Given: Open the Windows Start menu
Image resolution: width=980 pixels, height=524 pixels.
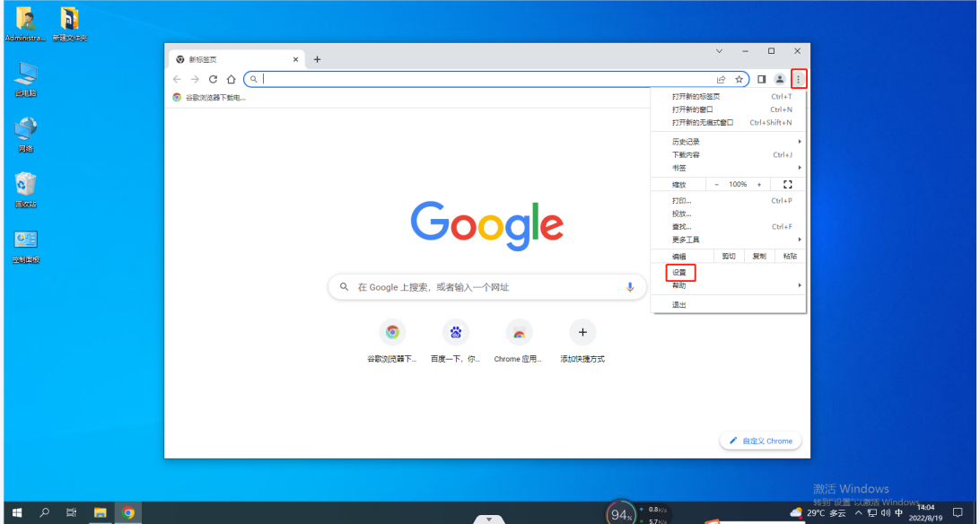Looking at the screenshot, I should coord(17,512).
